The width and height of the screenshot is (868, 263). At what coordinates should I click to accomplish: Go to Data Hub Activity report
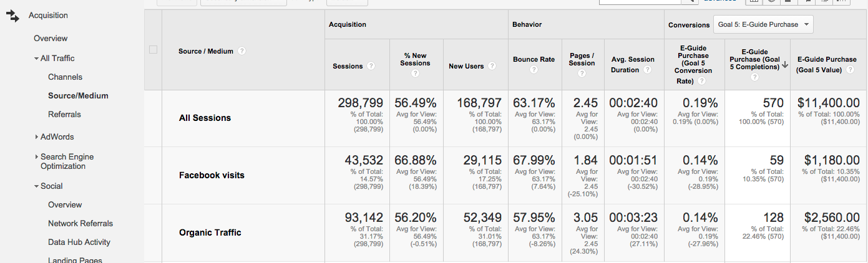(x=79, y=242)
